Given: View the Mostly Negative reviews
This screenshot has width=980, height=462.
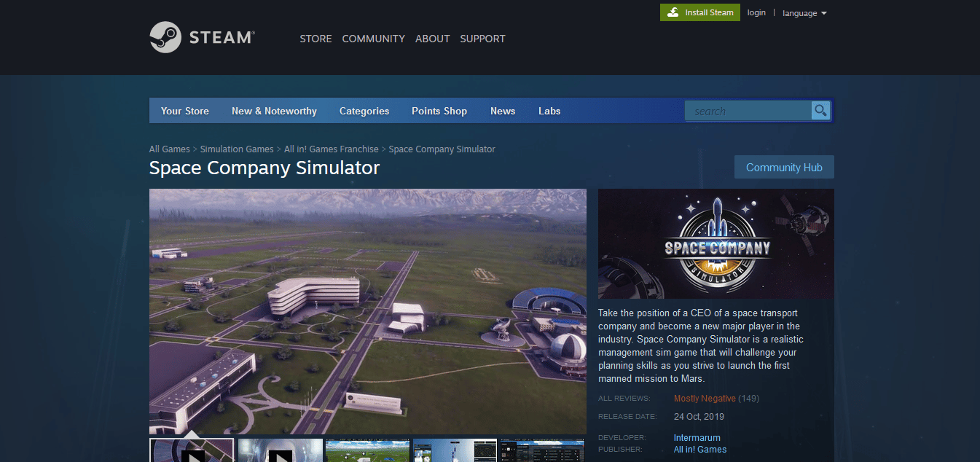Looking at the screenshot, I should 705,399.
